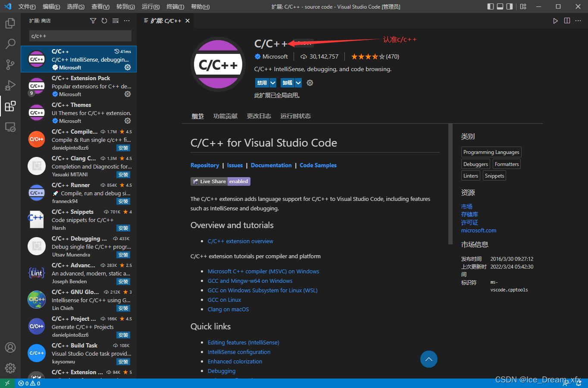Open the Extensions view icon
Screen dimensions: 588x388
[10, 106]
